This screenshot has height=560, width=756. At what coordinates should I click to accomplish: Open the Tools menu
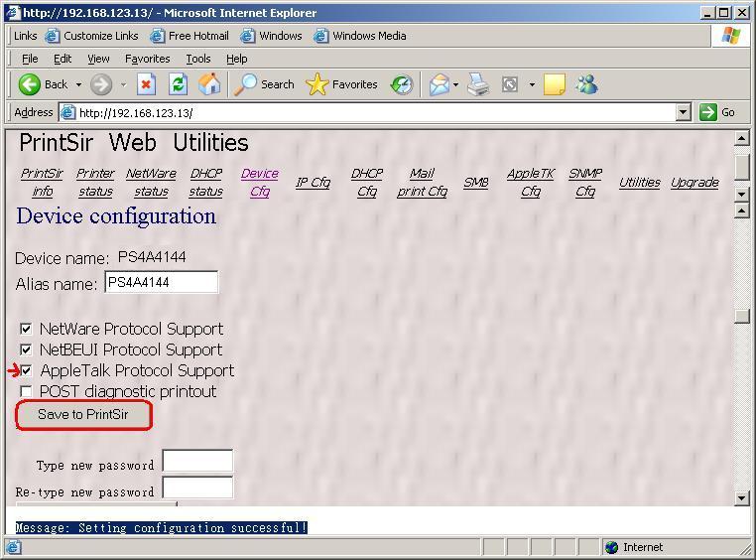(x=198, y=59)
